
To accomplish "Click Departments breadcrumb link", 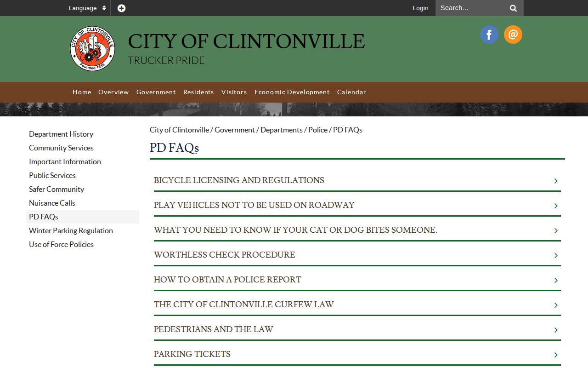I will [282, 130].
